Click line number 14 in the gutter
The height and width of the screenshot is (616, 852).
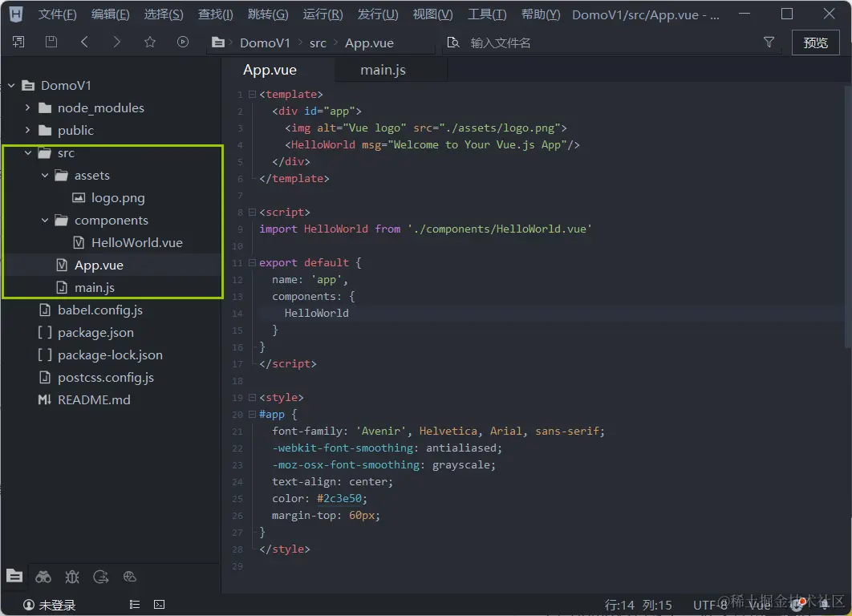coord(237,314)
